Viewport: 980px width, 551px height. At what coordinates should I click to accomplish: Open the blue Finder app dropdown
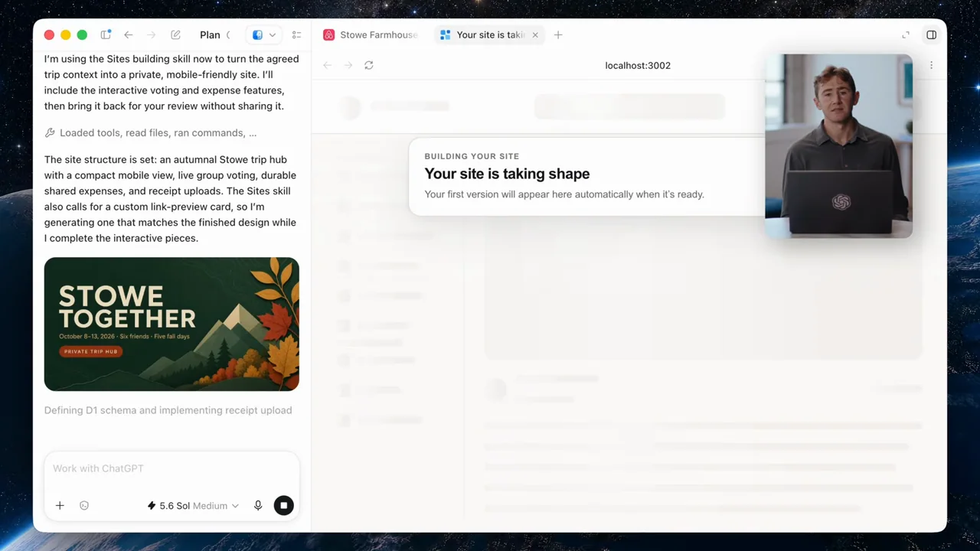click(x=264, y=34)
